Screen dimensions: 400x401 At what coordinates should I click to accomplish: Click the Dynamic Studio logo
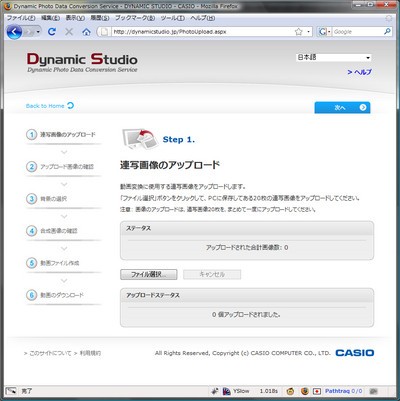pos(82,62)
